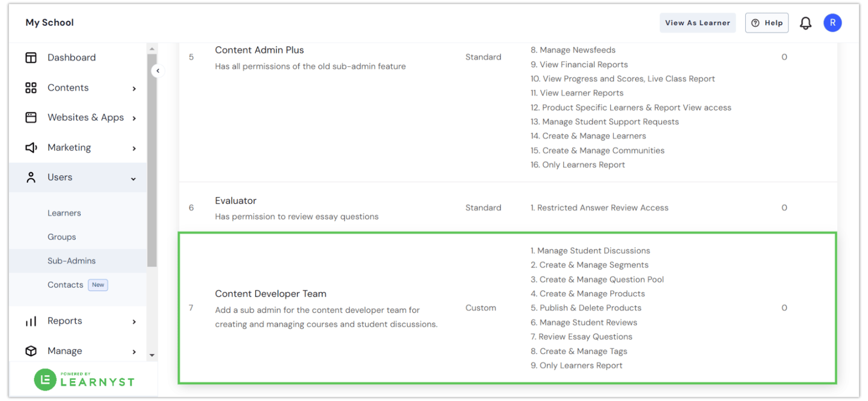The image size is (868, 401).
Task: Click the View As Learner button
Action: 697,23
